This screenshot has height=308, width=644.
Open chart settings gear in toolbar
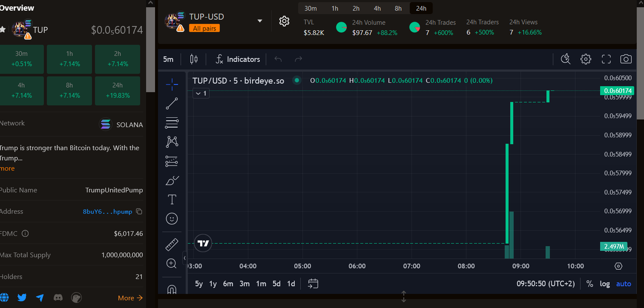[x=586, y=59]
